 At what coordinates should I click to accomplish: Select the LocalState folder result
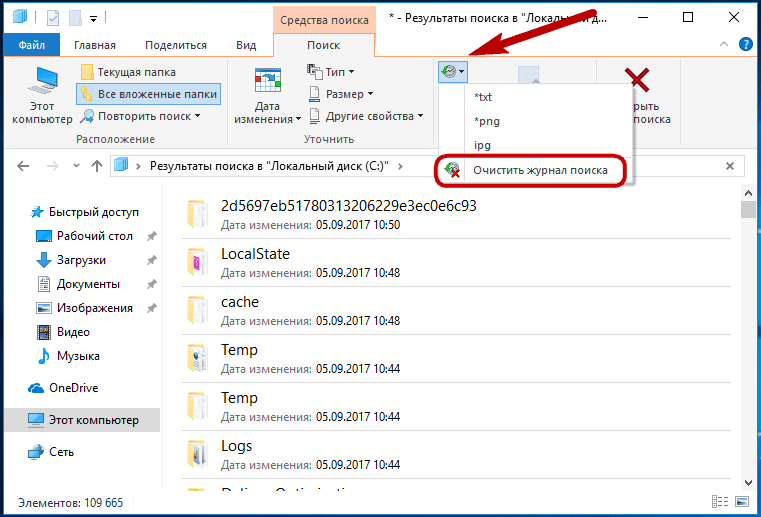tap(456, 263)
